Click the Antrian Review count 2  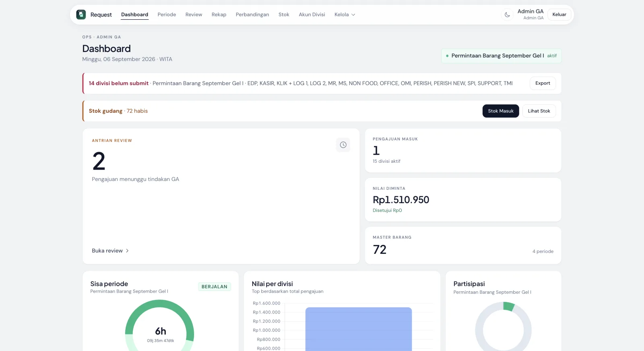[99, 161]
